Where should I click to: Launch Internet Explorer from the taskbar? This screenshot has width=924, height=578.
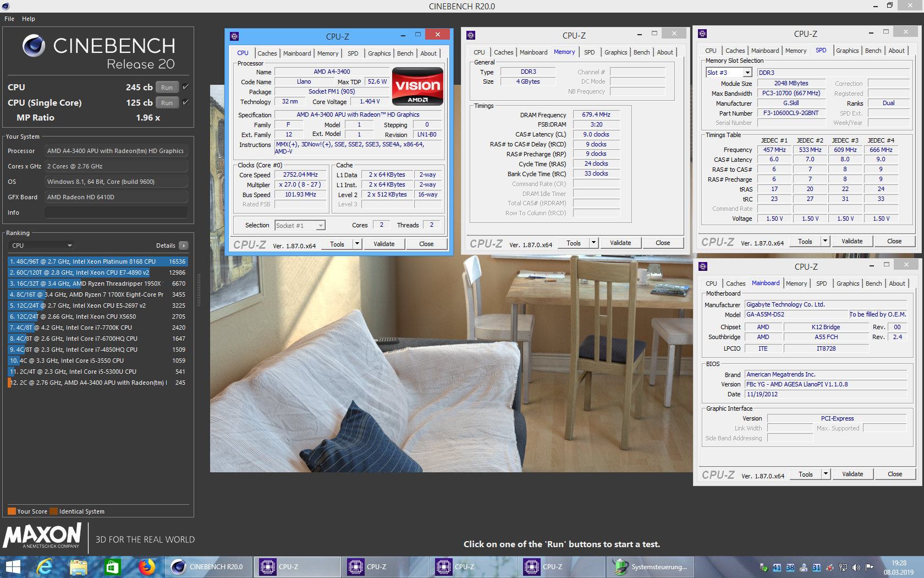(x=45, y=567)
